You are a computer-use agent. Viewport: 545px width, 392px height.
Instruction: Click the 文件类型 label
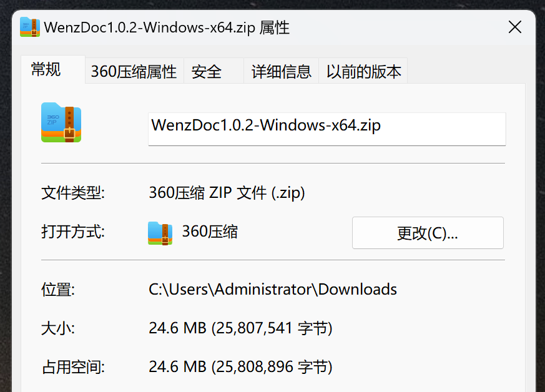click(72, 193)
